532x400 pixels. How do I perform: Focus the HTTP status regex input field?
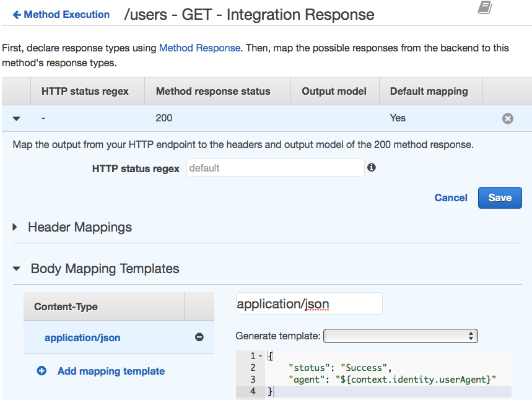click(x=275, y=168)
